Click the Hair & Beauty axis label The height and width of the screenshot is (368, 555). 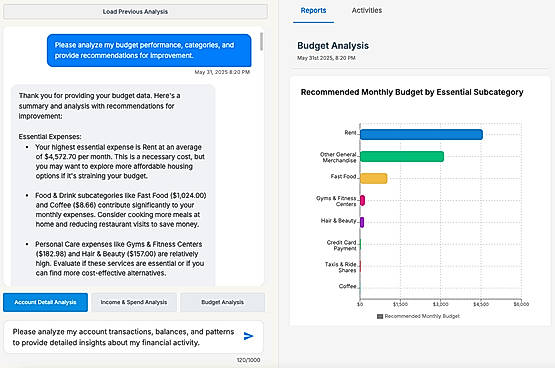(x=338, y=220)
